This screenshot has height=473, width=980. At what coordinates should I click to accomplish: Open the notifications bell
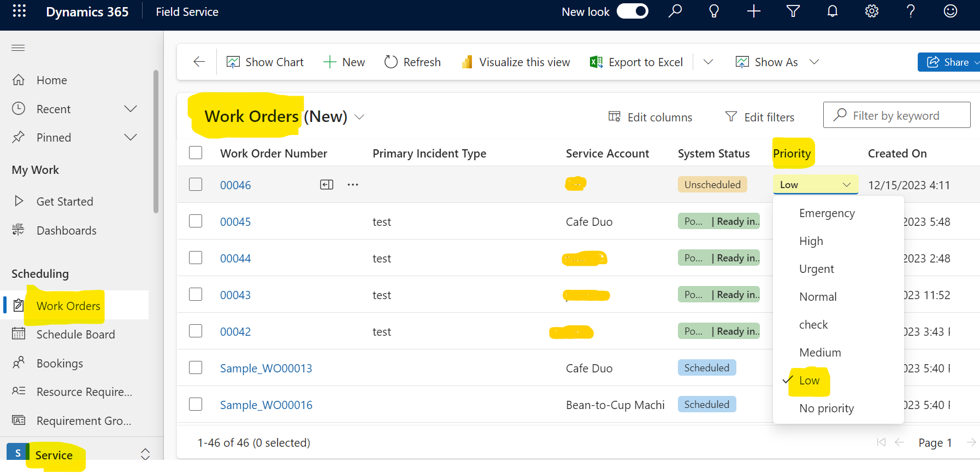coord(833,11)
